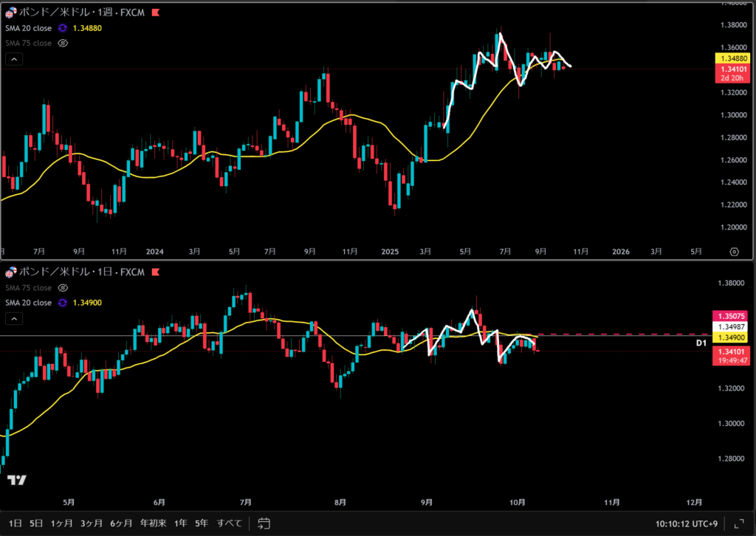Click the すべて range button
Viewport: 756px width, 536px height.
tap(230, 523)
